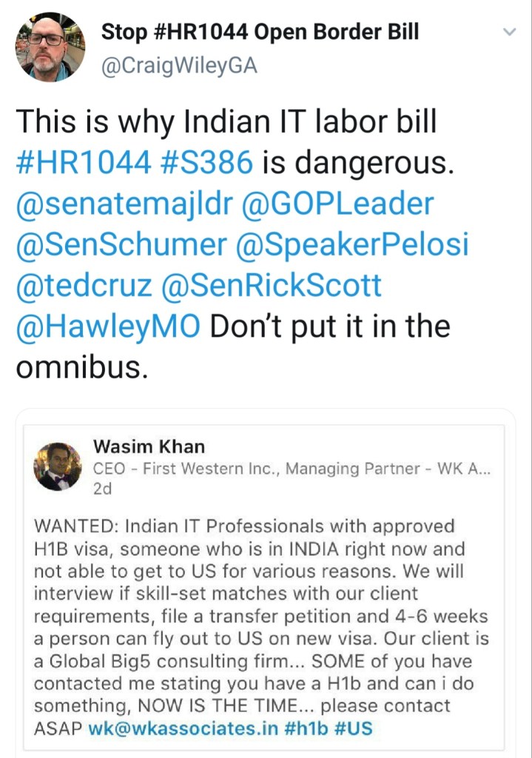Tap the #US hashtag in quoted post
The height and width of the screenshot is (758, 532).
[x=354, y=728]
